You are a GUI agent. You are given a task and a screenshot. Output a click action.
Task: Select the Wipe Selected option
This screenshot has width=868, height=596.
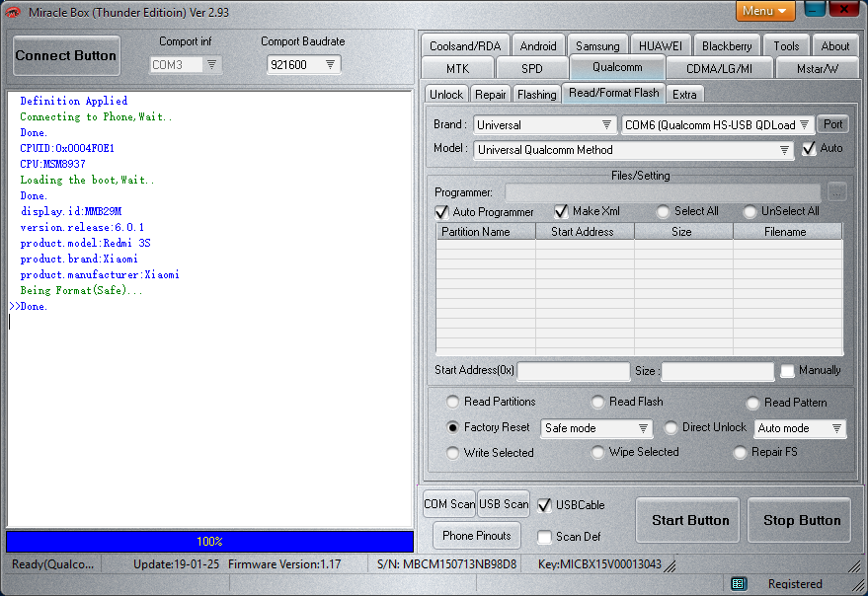(x=597, y=452)
